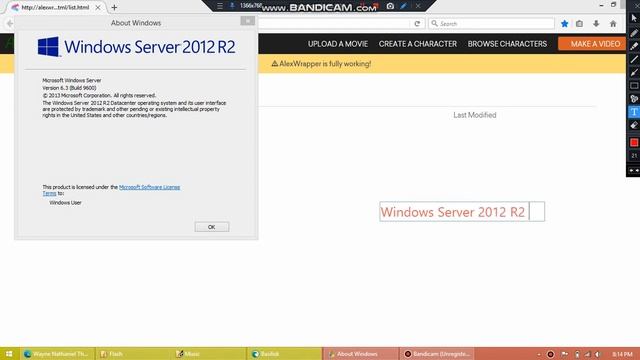
Task: Select the highlighter marker tool
Action: [x=634, y=46]
